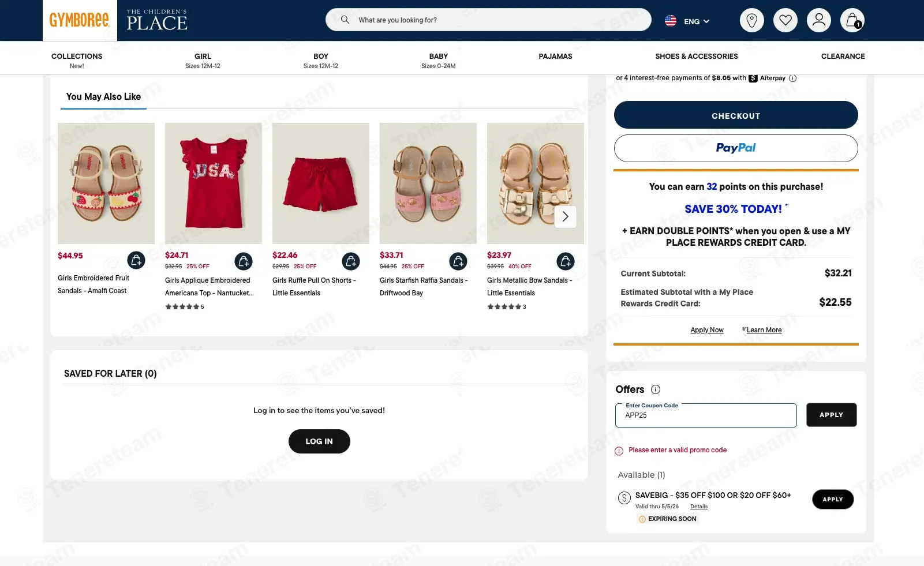The height and width of the screenshot is (566, 924).
Task: Open the Shoes & Accessories menu
Action: (x=697, y=57)
